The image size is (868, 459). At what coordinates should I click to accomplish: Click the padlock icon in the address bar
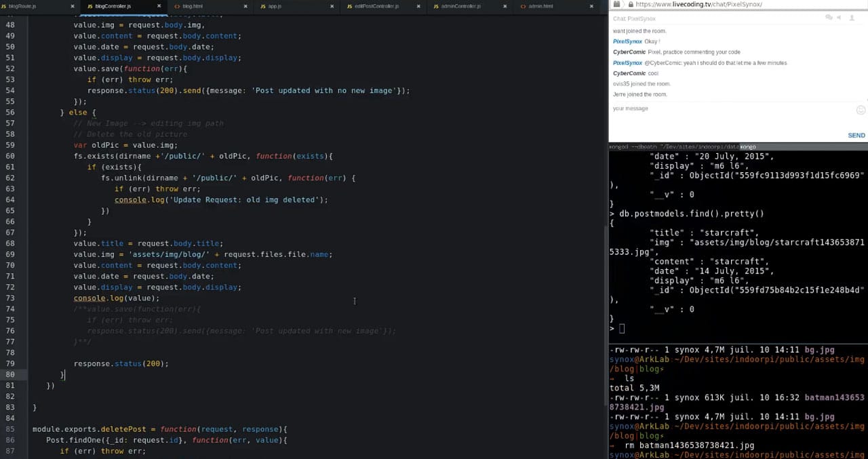point(631,4)
